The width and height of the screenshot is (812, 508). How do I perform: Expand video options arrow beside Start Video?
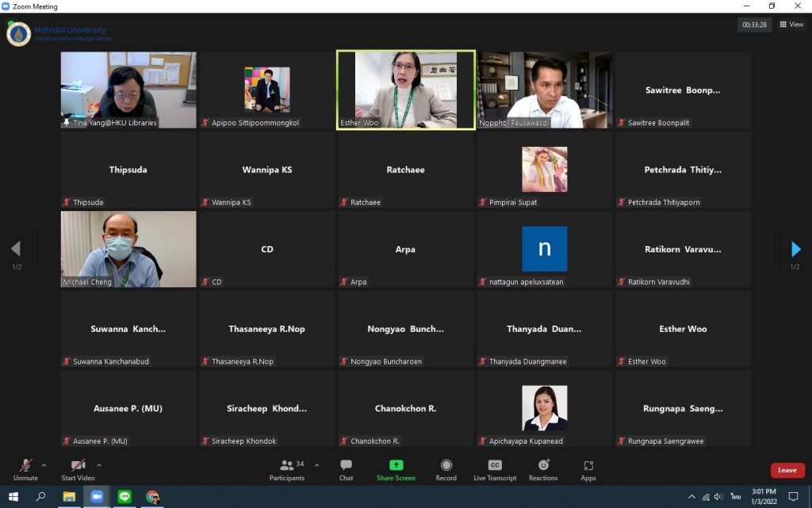click(x=99, y=465)
